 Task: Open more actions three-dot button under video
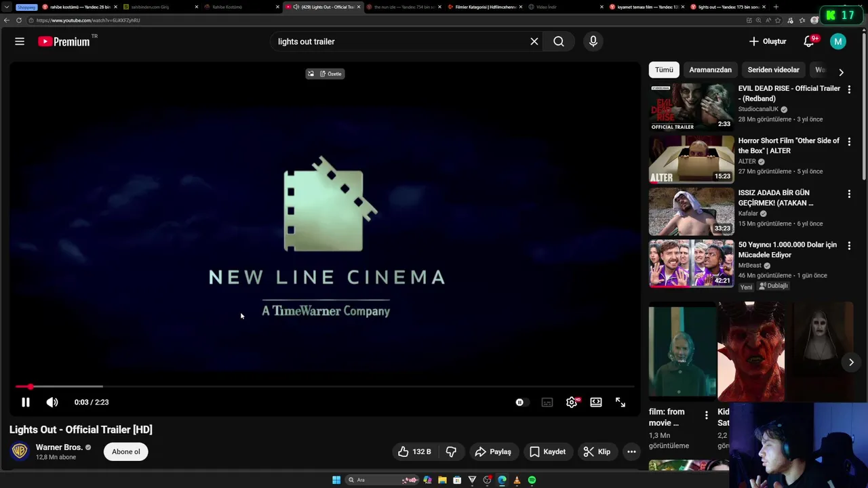(x=631, y=451)
